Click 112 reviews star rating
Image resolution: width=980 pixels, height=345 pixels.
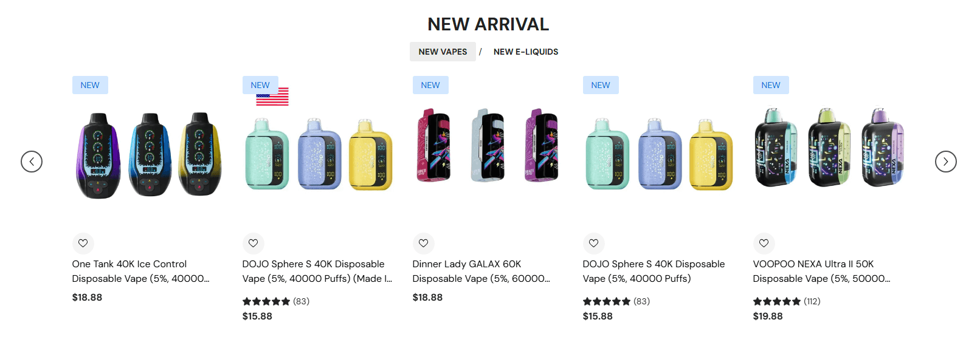(787, 301)
